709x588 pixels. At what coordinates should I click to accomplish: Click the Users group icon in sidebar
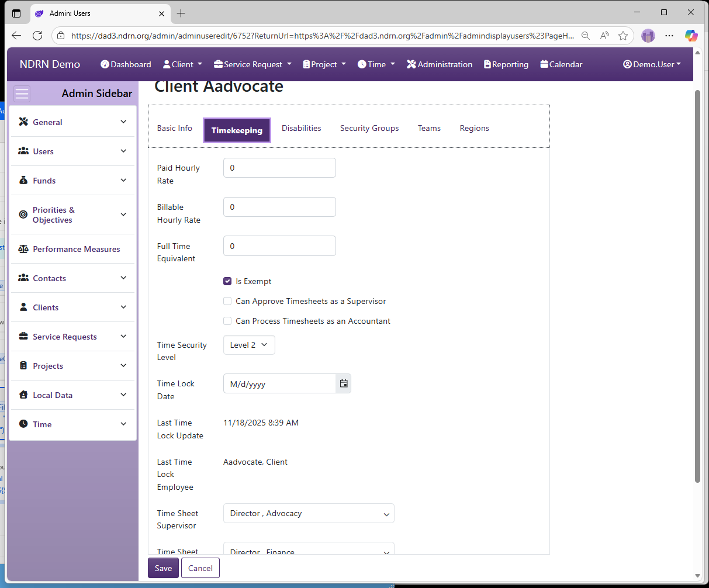click(x=23, y=151)
